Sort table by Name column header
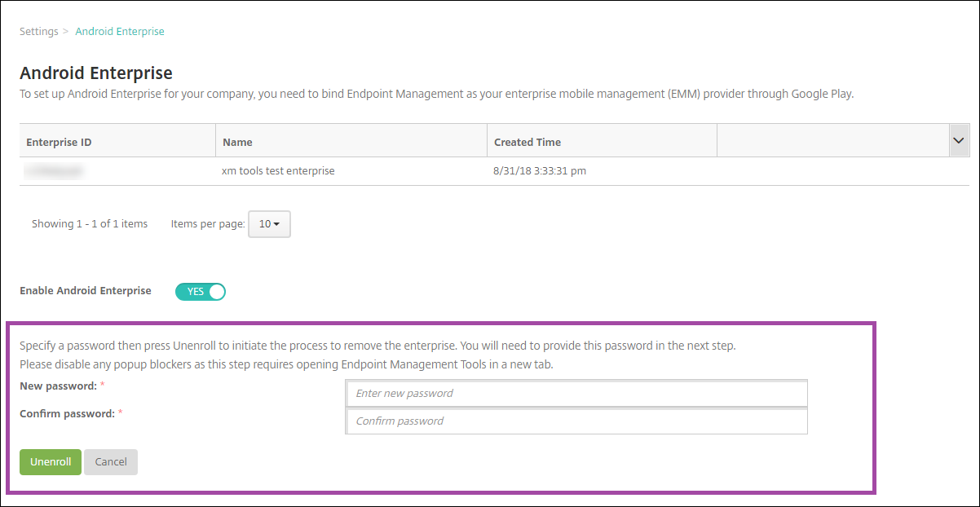This screenshot has height=507, width=980. pos(237,142)
